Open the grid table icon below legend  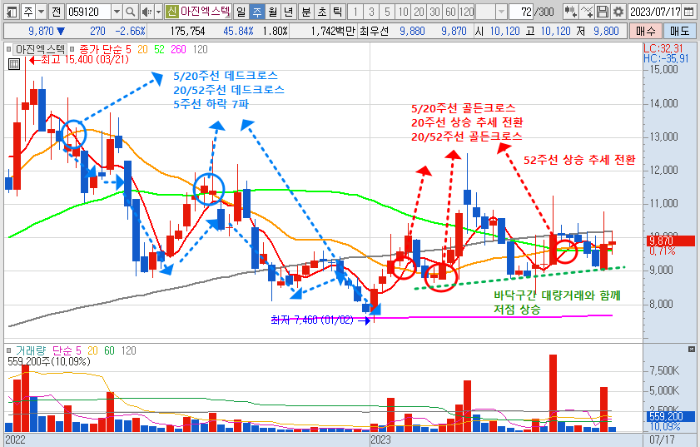point(14,64)
